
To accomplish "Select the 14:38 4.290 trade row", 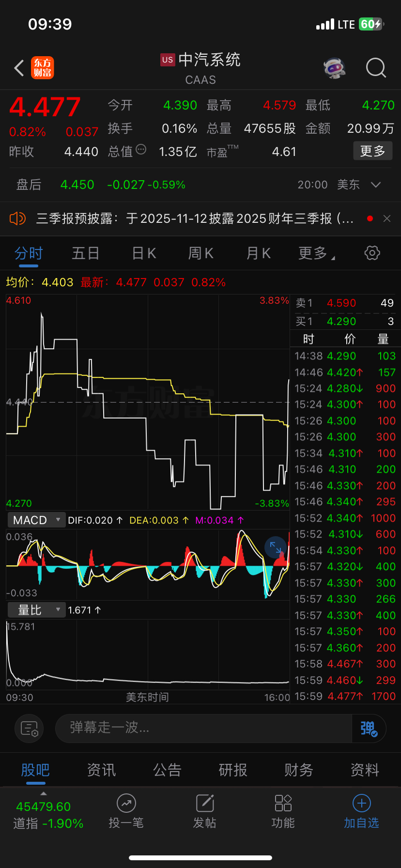I will coord(345,356).
